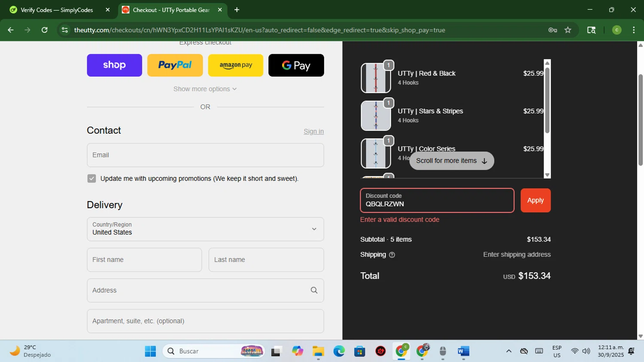Focus the Address field
Viewport: 644px width, 362px height.
(x=205, y=290)
